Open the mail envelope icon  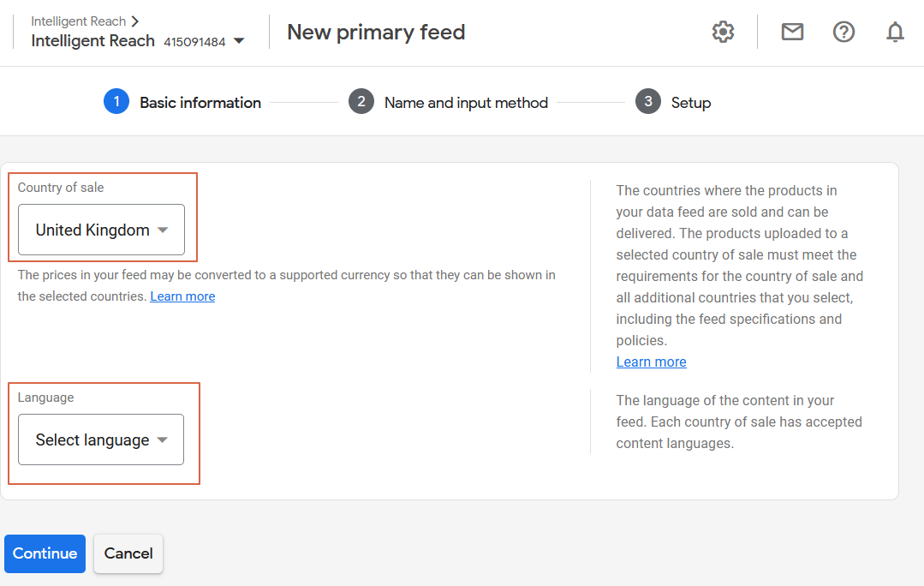(x=792, y=32)
